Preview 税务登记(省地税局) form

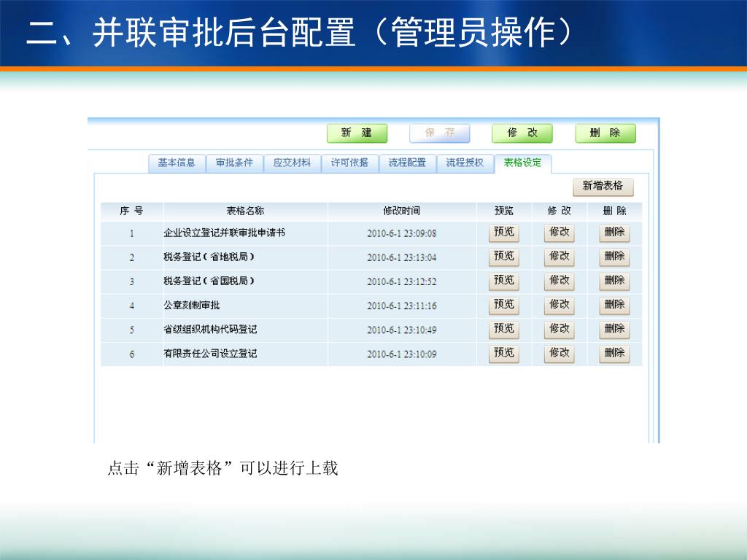[x=503, y=257]
